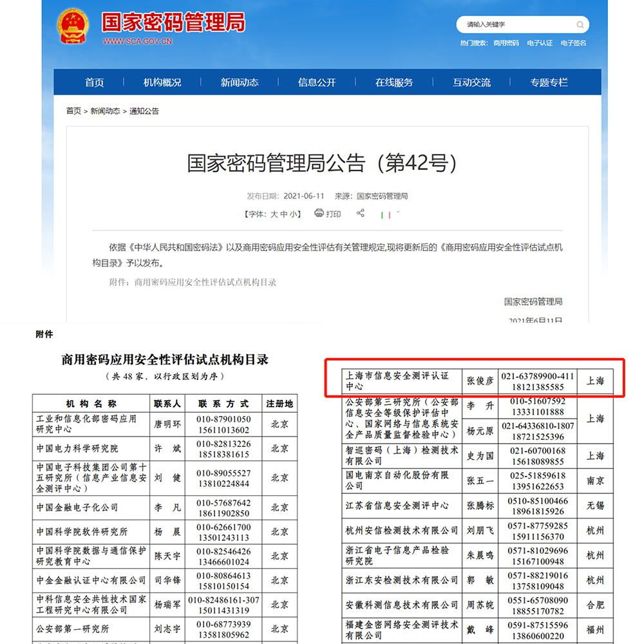The image size is (644, 644).
Task: Click table cell 中金金融认证中心有限公司
Action: coord(91,580)
